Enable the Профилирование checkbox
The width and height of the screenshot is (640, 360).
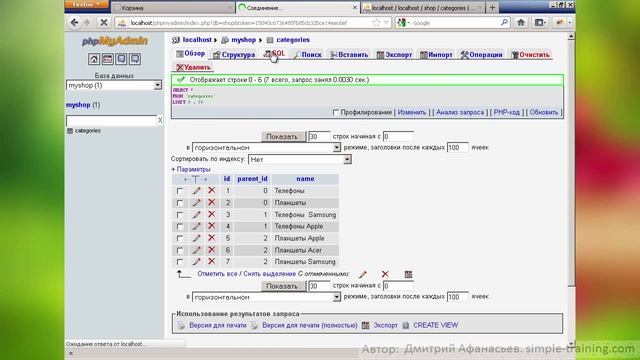click(336, 113)
